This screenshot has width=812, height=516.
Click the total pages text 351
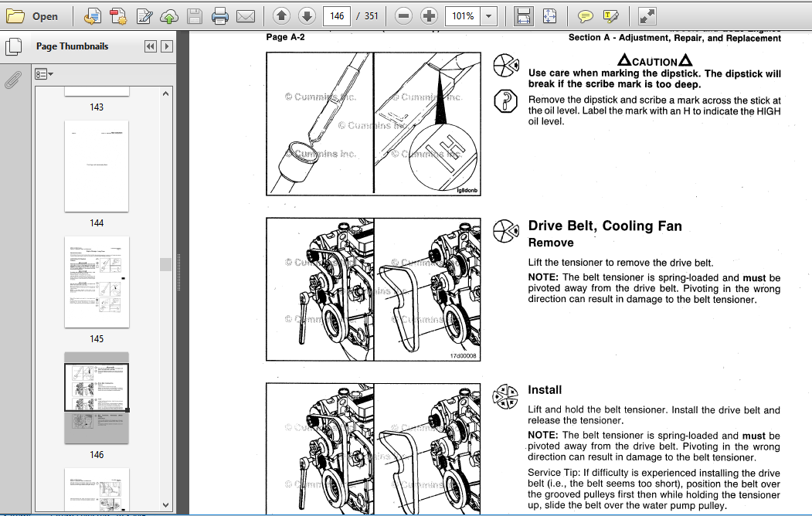pyautogui.click(x=371, y=16)
